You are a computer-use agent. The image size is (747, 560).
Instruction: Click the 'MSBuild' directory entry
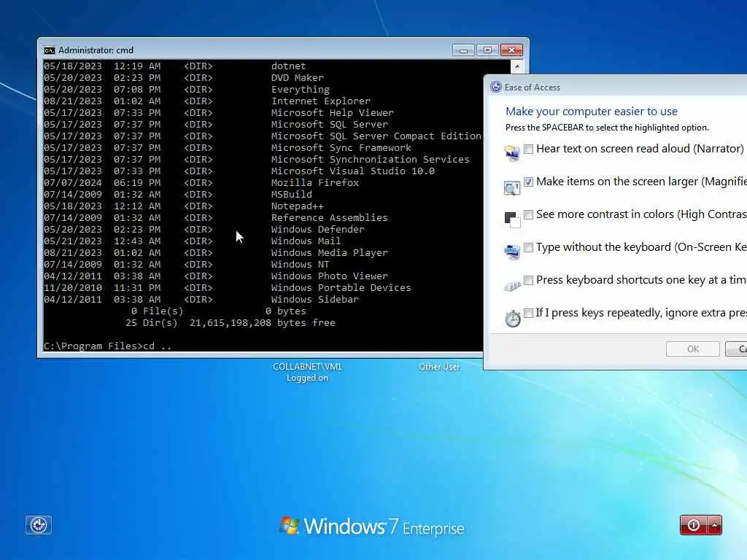coord(292,194)
